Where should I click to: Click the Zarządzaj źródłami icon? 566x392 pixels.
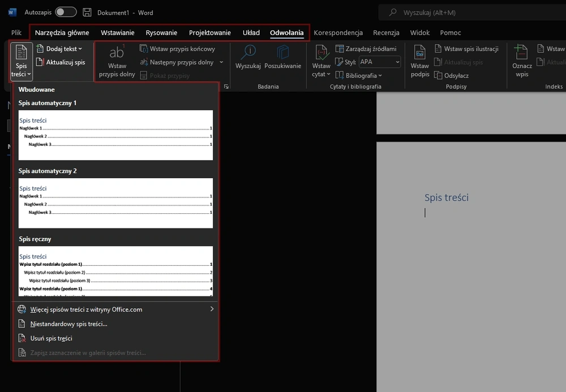[339, 49]
